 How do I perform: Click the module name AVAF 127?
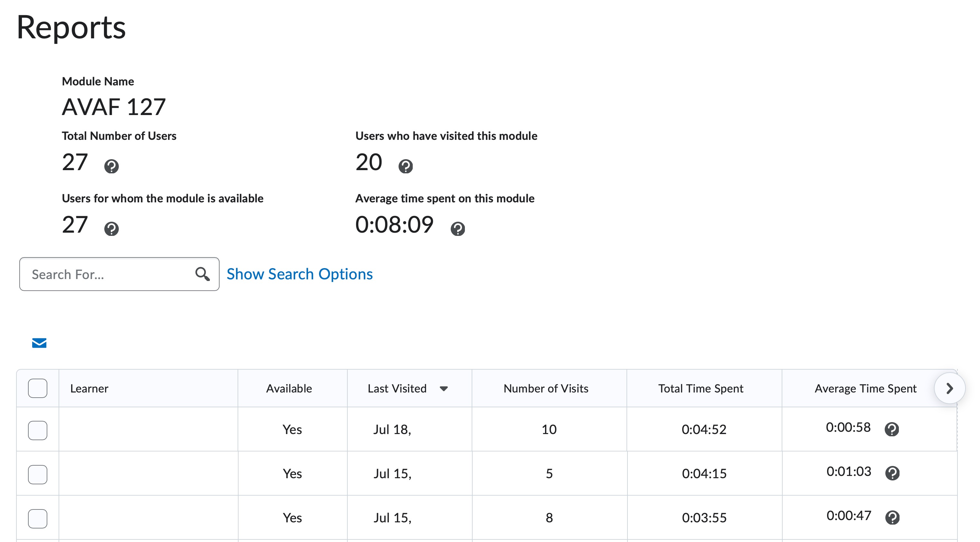tap(113, 107)
